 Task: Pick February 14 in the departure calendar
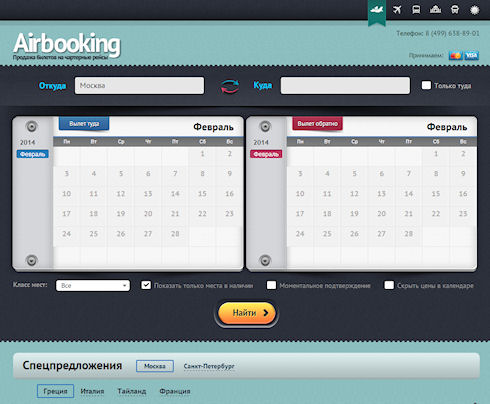click(x=175, y=194)
